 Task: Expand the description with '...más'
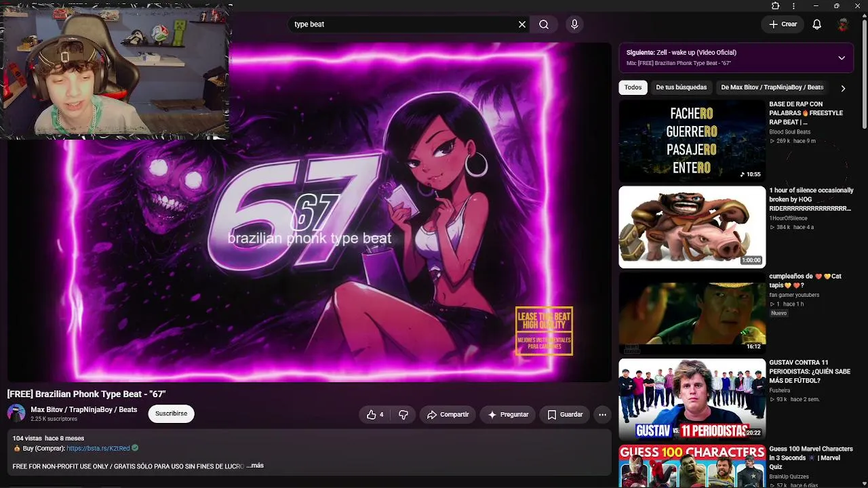256,466
